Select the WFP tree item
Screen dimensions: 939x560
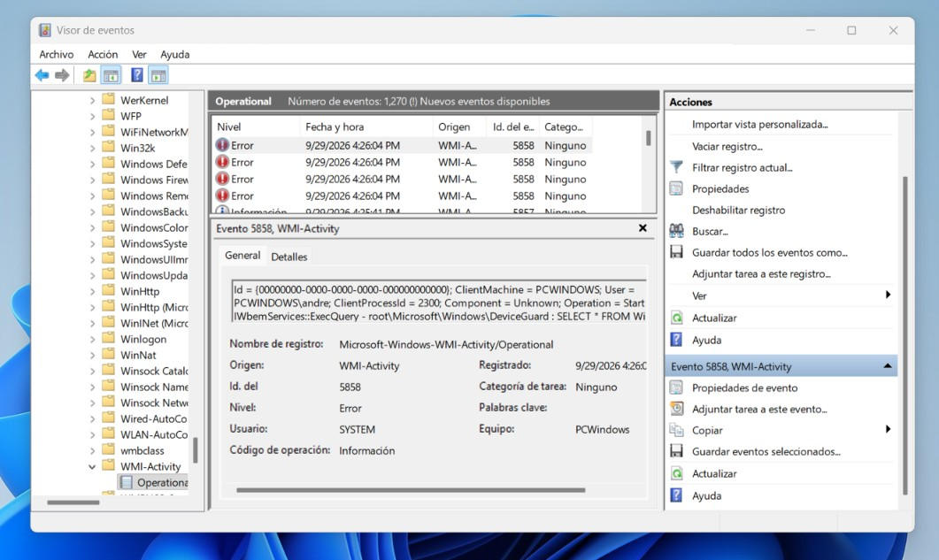pyautogui.click(x=131, y=116)
